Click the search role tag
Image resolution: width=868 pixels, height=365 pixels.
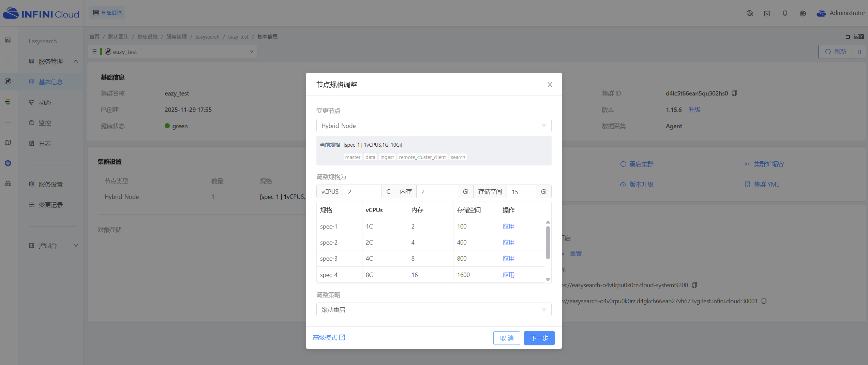[458, 157]
